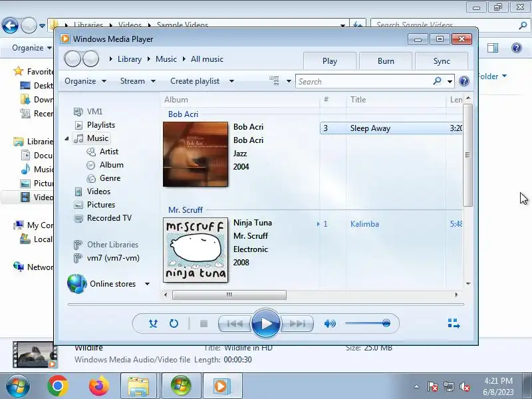This screenshot has height=399, width=532.
Task: Click the search magnifier icon in Media Player
Action: (438, 81)
